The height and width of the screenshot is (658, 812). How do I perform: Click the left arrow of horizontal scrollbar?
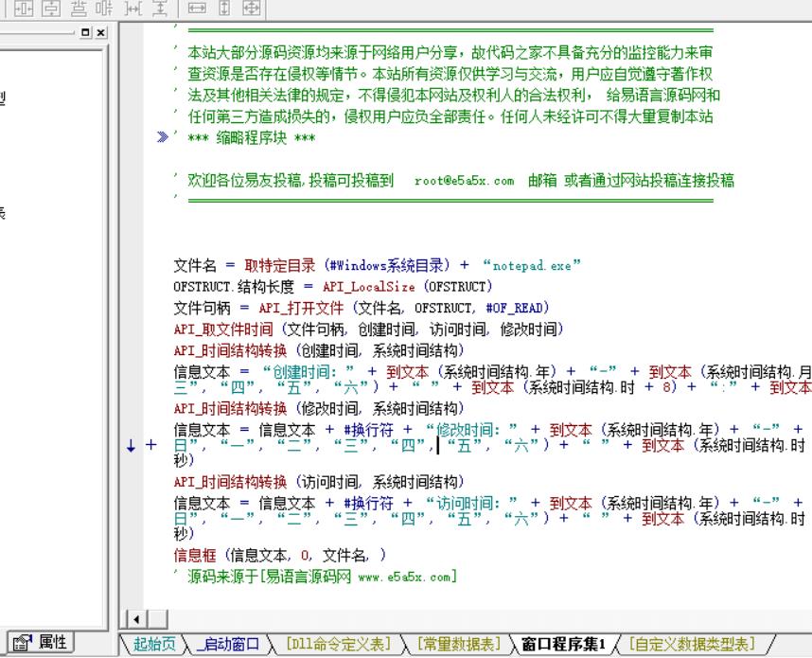136,618
